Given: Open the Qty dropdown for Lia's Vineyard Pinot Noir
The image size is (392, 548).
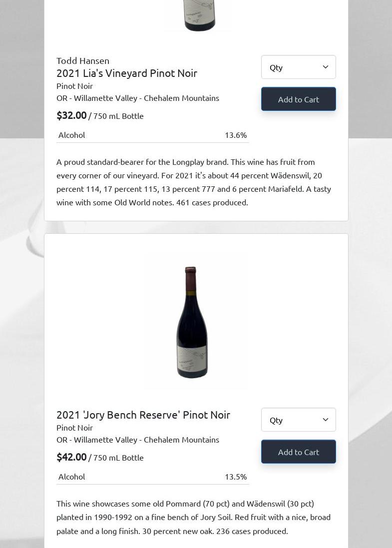Looking at the screenshot, I should tap(298, 67).
